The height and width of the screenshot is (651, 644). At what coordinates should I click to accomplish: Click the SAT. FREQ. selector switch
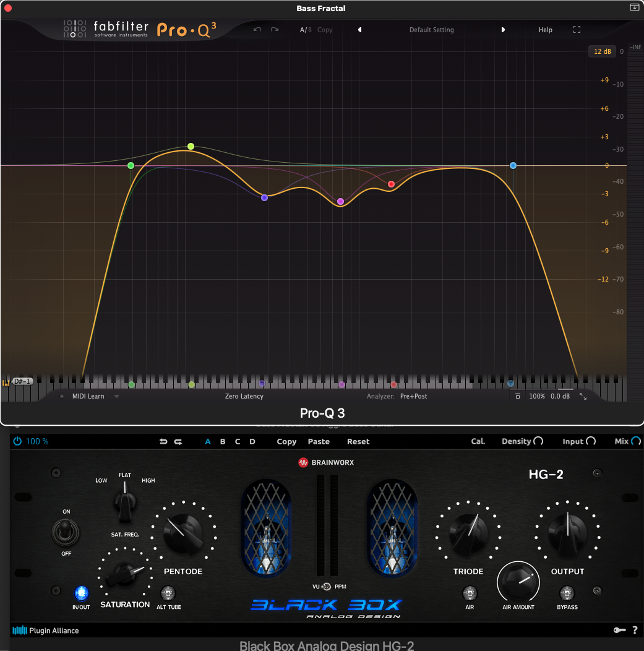pos(125,504)
